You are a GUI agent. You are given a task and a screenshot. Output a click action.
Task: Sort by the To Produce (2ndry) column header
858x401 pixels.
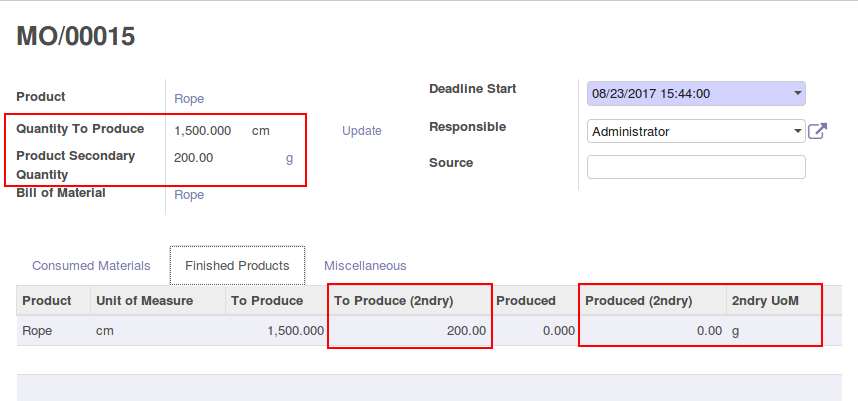coord(393,301)
